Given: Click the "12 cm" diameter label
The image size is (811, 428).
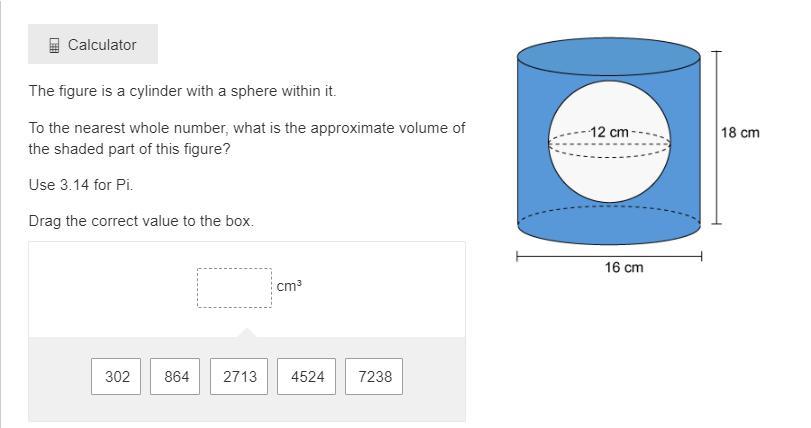Looking at the screenshot, I should 609,132.
